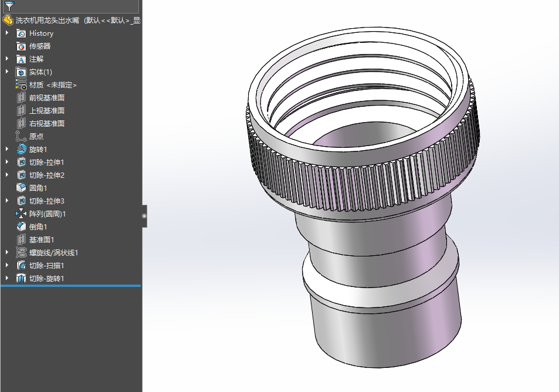Click the 传感器 sensor icon
The height and width of the screenshot is (392, 559).
click(21, 46)
